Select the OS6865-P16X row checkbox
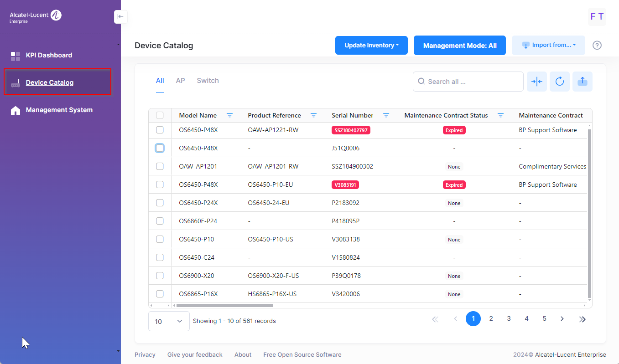 (160, 294)
